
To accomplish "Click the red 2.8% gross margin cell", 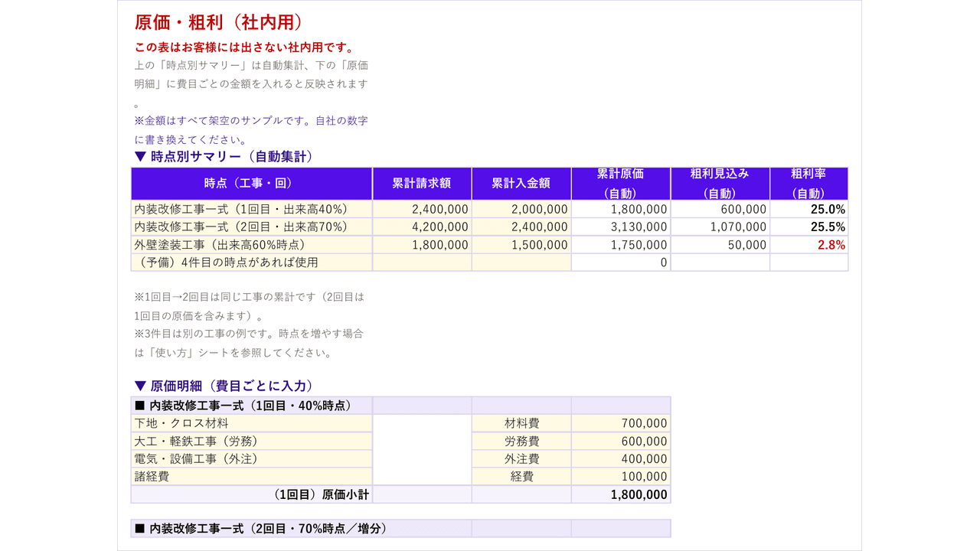I will click(809, 245).
